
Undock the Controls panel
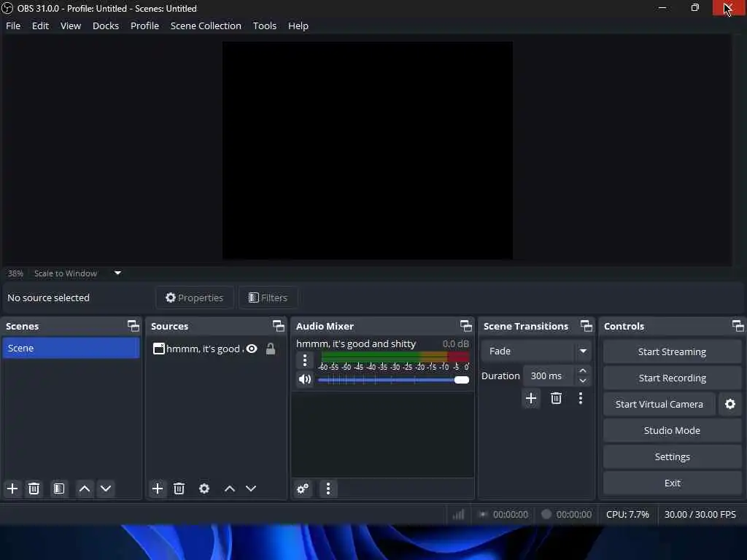click(738, 326)
